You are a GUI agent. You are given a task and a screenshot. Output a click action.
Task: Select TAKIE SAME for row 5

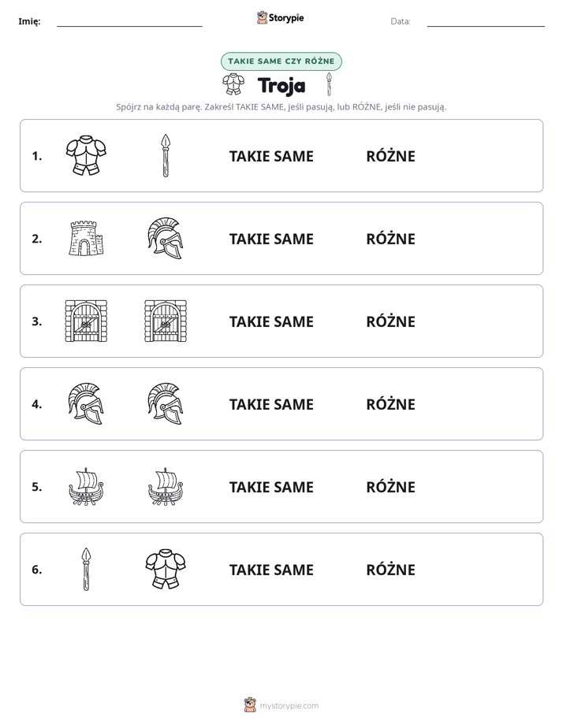click(x=271, y=487)
